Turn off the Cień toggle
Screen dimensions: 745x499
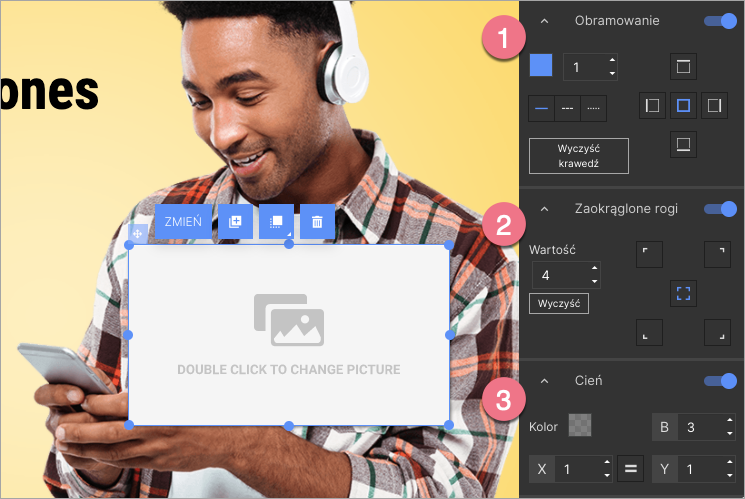tap(720, 380)
